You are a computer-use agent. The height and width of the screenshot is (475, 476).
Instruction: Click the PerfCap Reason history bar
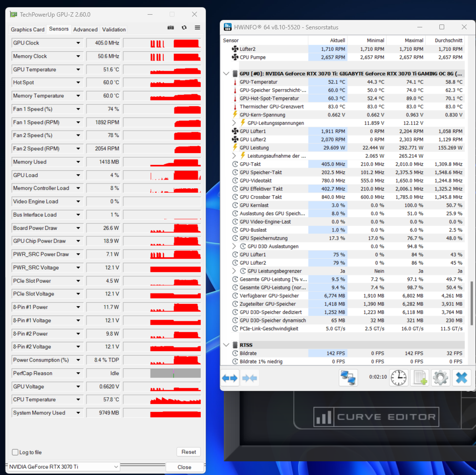click(x=162, y=373)
